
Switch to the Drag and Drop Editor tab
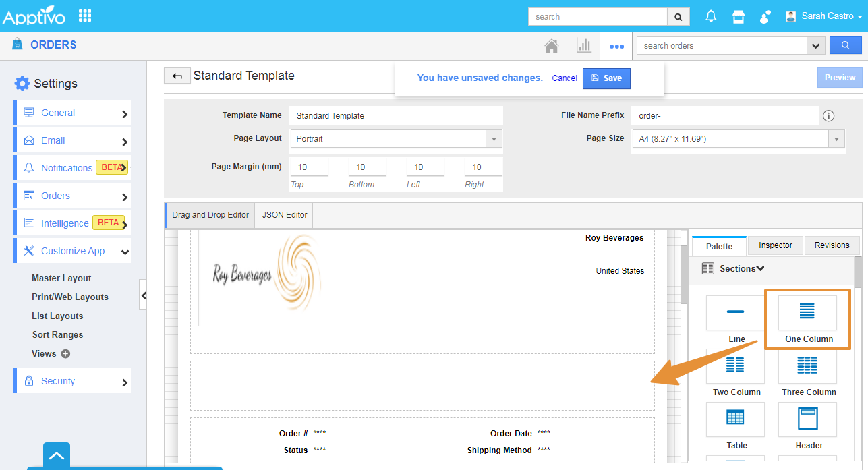210,215
